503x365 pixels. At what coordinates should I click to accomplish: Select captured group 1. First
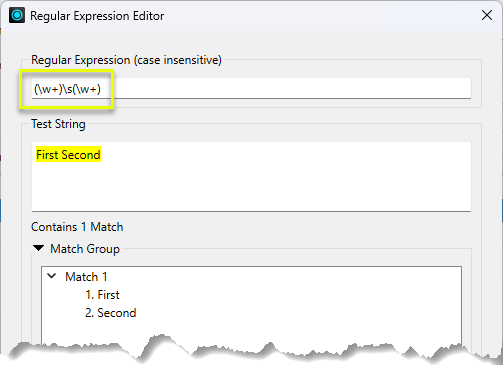(x=102, y=295)
